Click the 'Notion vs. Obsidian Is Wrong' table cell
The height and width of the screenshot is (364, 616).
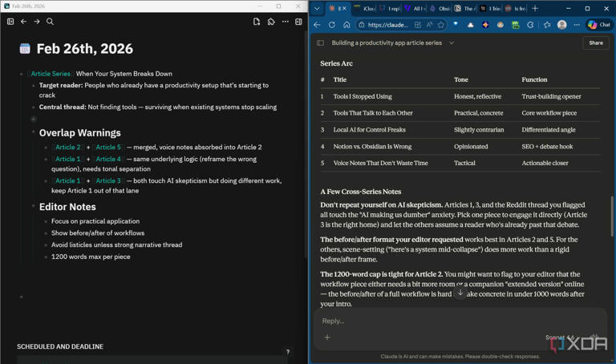click(x=372, y=147)
